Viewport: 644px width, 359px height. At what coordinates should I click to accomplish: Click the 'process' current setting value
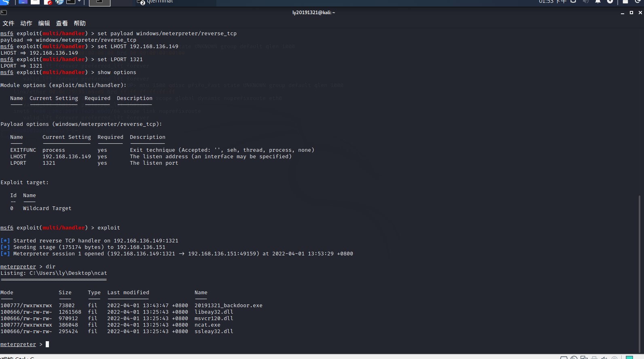(x=54, y=150)
